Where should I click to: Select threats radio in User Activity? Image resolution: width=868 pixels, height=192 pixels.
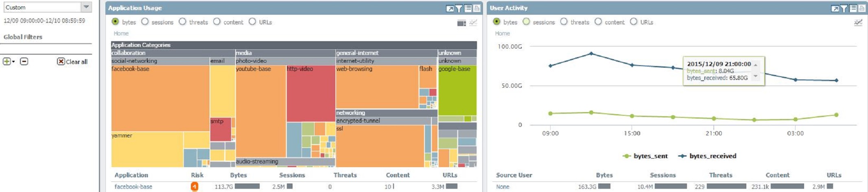564,22
